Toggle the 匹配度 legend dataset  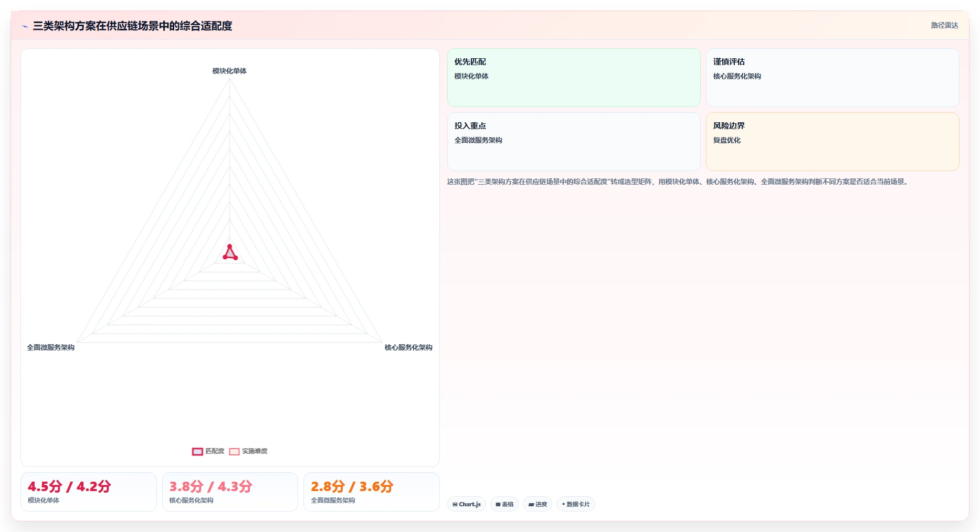(x=208, y=451)
